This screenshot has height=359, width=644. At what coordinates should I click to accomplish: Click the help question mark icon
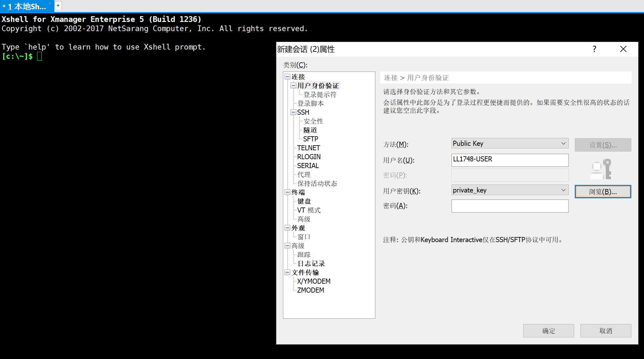pyautogui.click(x=594, y=49)
